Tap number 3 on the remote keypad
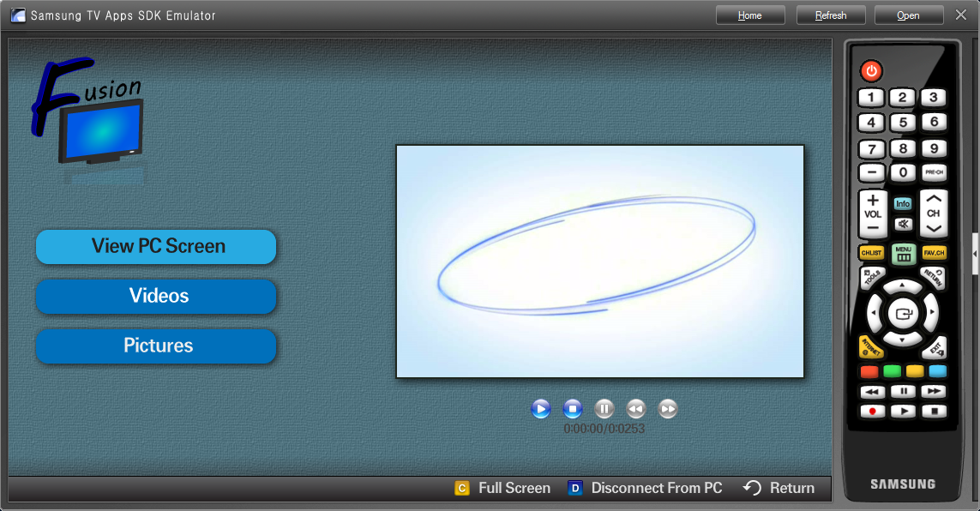 (x=934, y=97)
